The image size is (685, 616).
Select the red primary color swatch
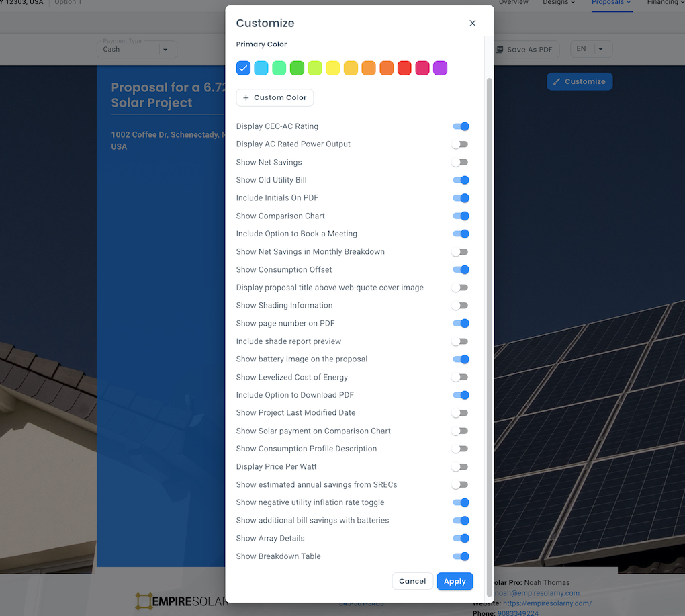pyautogui.click(x=404, y=68)
